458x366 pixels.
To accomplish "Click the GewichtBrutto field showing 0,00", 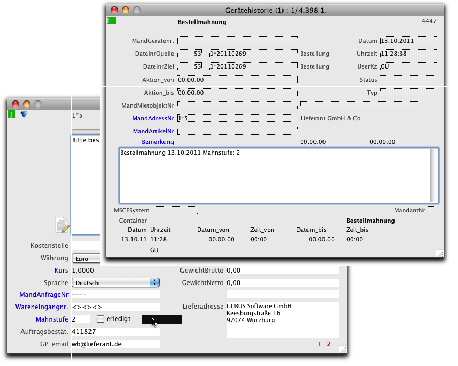I will (x=283, y=270).
